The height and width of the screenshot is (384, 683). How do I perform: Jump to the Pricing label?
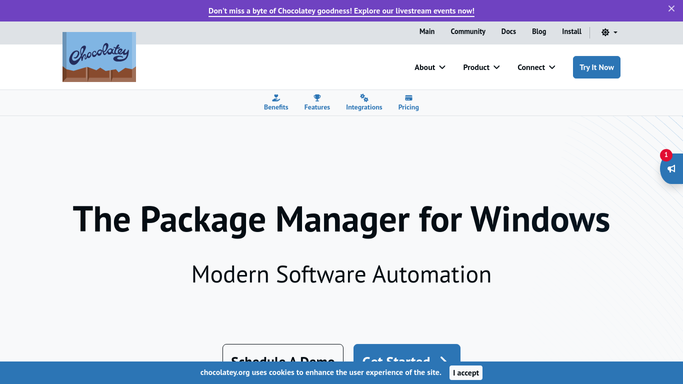(409, 107)
